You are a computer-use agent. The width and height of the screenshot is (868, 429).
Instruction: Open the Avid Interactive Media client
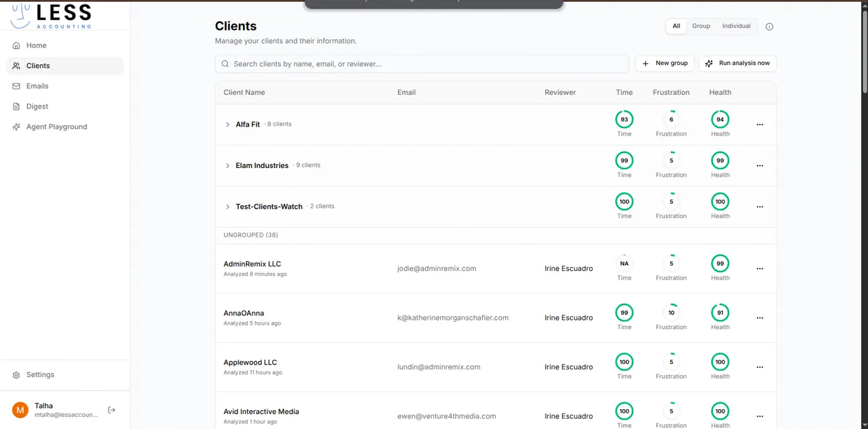point(262,412)
